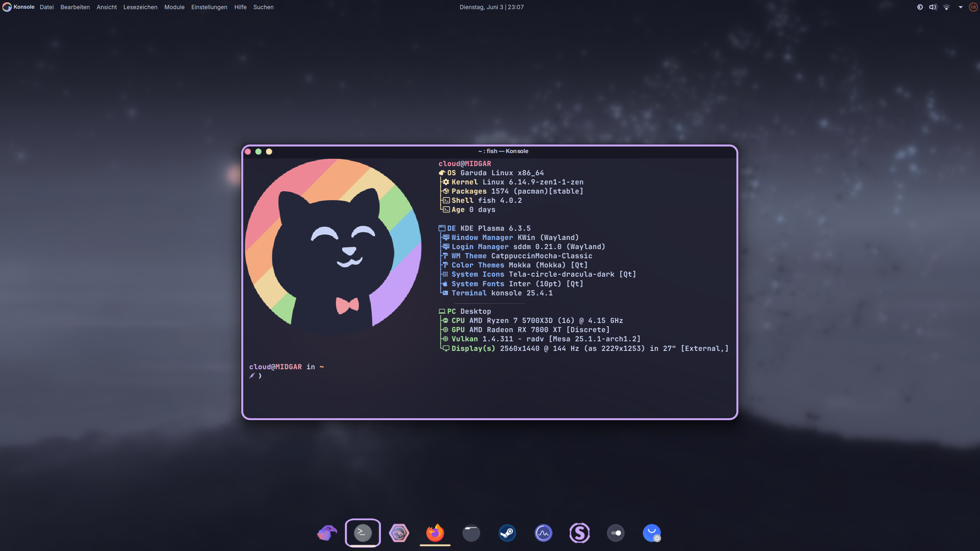Open the Lesezeichen menu

[140, 7]
